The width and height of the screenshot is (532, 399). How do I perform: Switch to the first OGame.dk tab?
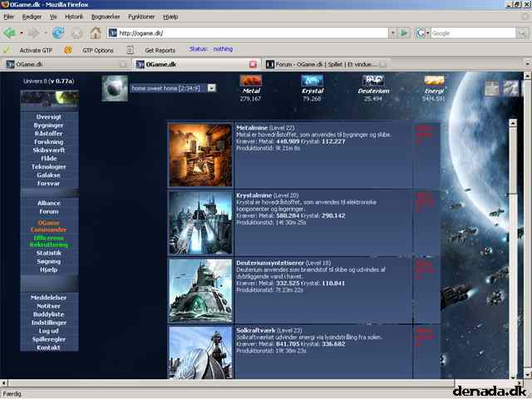coord(66,64)
